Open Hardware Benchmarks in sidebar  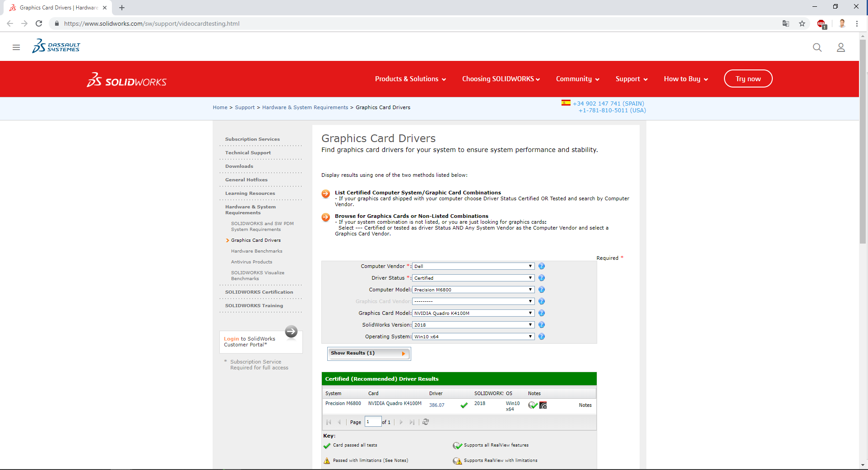(x=257, y=251)
